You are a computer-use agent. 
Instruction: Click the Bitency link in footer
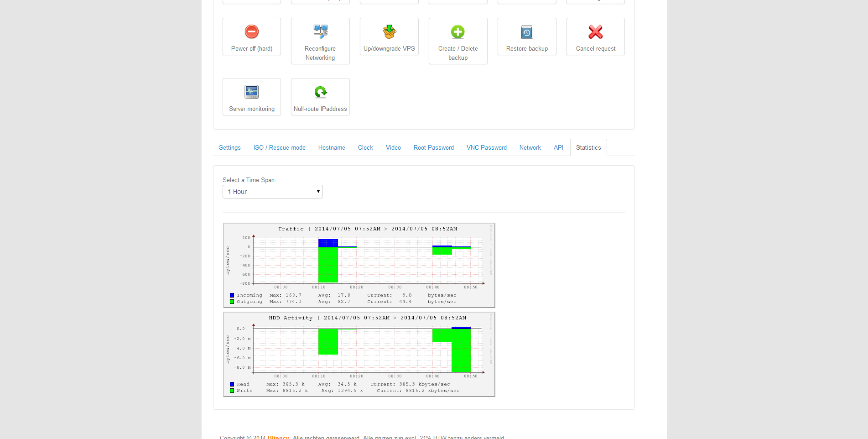click(x=278, y=437)
